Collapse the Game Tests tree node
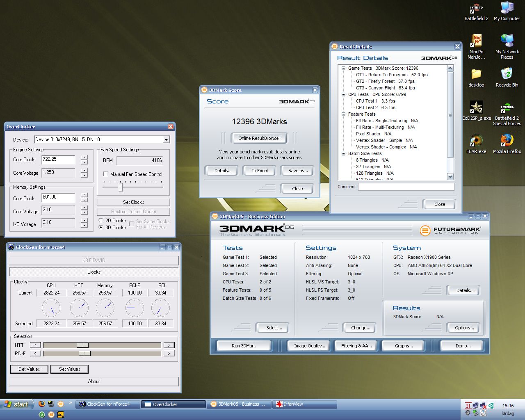Viewport: 525px width, 420px height. pos(344,68)
